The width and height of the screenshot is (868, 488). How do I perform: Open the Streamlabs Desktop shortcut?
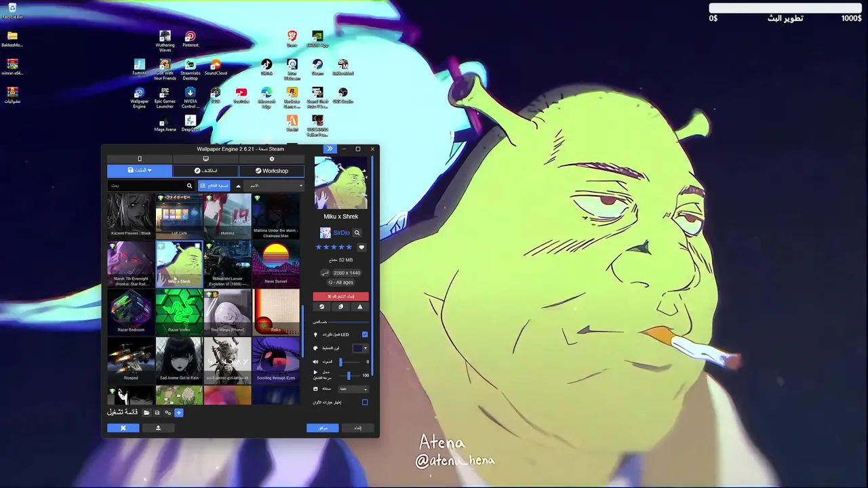190,69
